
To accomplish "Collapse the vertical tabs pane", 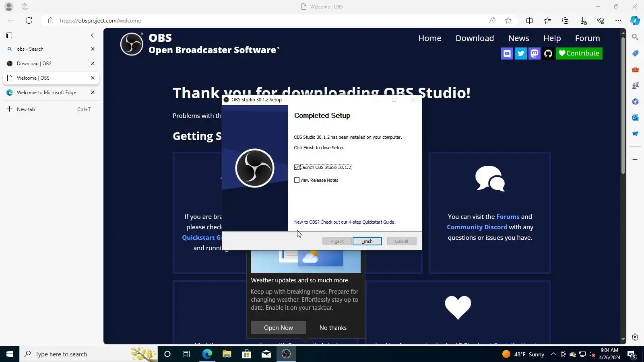I will (x=92, y=35).
